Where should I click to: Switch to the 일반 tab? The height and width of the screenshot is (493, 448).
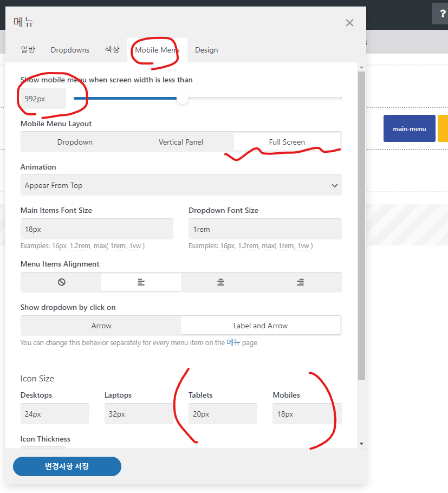click(28, 50)
